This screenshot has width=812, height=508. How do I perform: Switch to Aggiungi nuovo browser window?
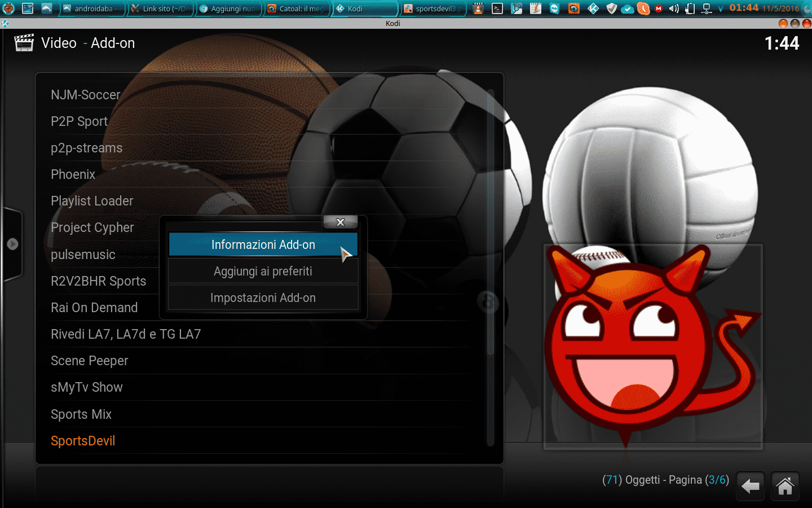[229, 8]
